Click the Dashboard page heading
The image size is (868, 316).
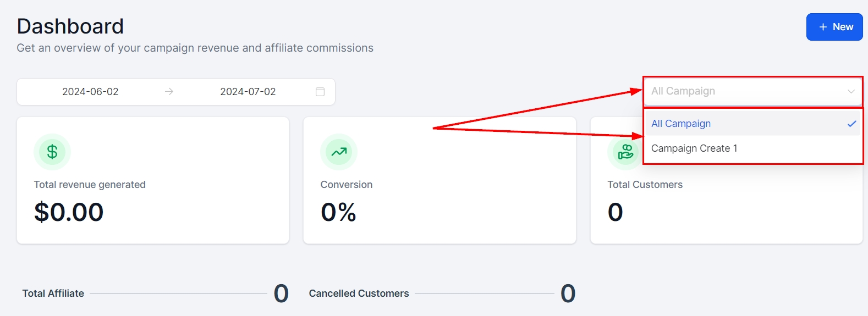(70, 26)
